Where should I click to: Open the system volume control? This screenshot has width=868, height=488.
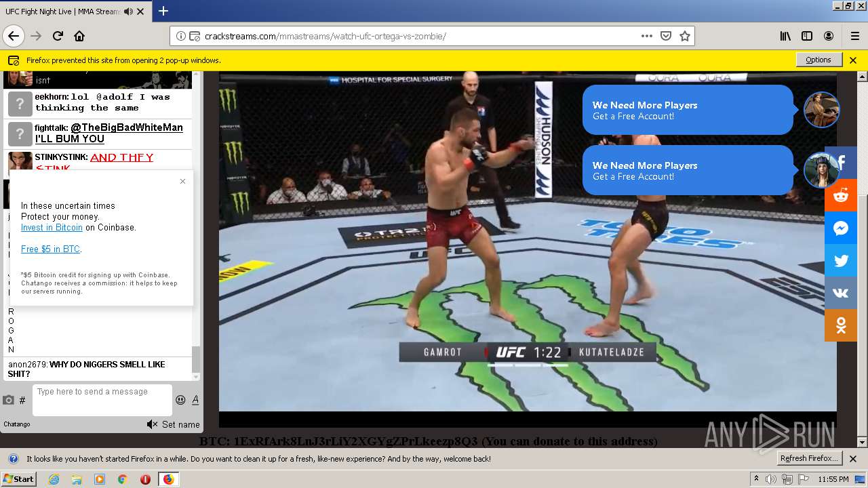point(770,479)
